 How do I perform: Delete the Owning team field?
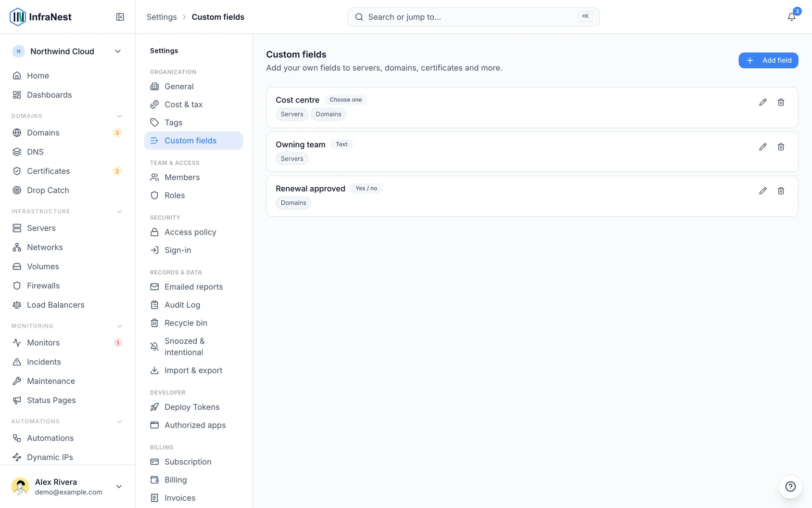(781, 147)
